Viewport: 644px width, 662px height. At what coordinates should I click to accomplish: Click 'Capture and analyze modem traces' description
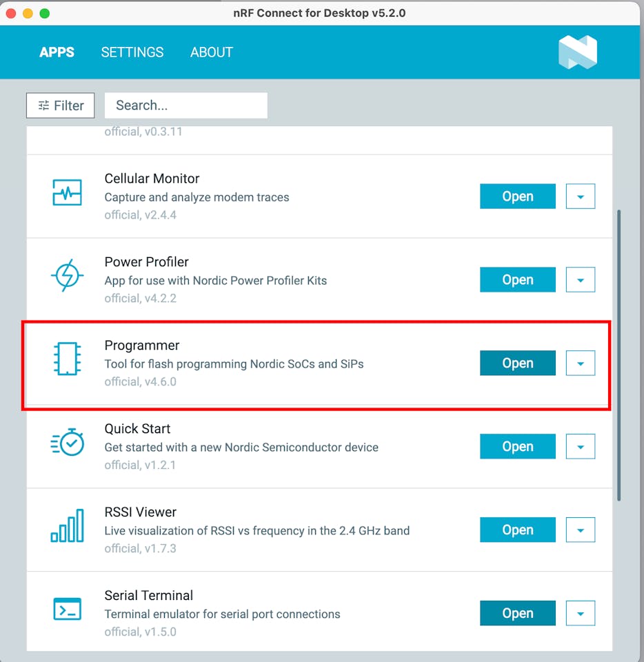197,197
